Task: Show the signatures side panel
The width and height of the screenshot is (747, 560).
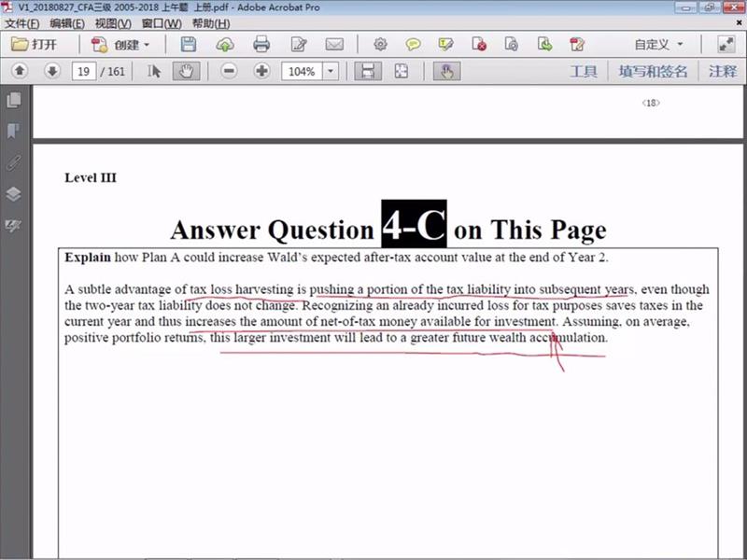Action: coord(14,225)
